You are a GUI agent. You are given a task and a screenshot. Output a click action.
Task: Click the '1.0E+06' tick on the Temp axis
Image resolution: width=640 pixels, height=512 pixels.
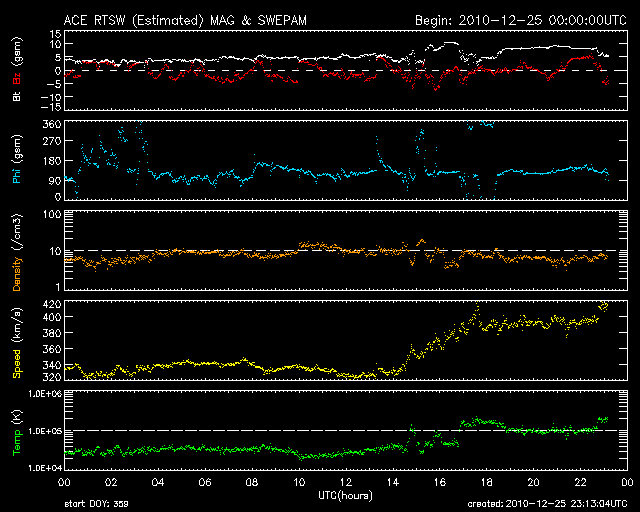pos(45,394)
